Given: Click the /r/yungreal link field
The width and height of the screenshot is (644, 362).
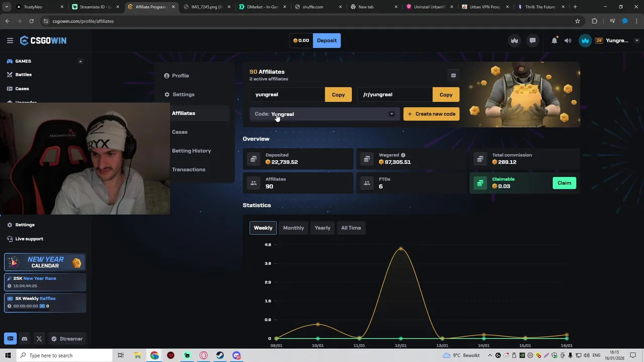Looking at the screenshot, I should (395, 95).
